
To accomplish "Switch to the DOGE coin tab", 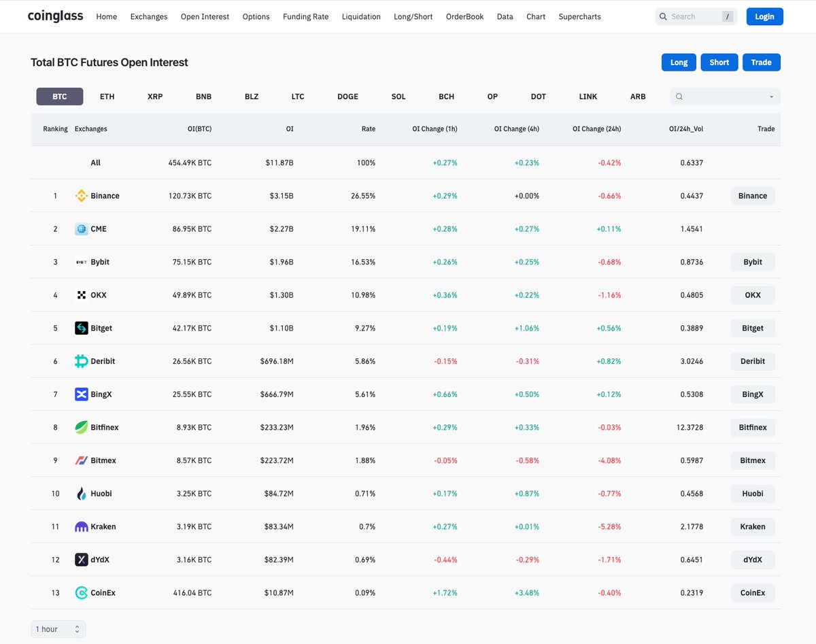I will (347, 97).
